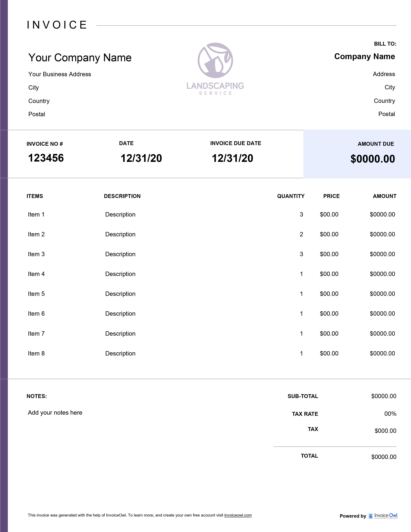411x532 pixels.
Task: Click Item 4 description text
Action: point(120,274)
